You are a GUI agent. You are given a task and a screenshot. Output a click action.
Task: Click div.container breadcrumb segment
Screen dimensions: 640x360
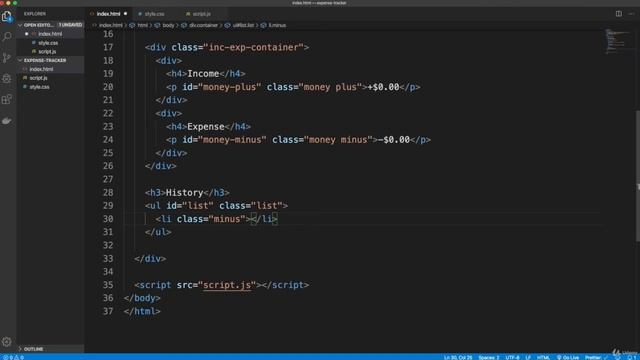[x=203, y=25]
